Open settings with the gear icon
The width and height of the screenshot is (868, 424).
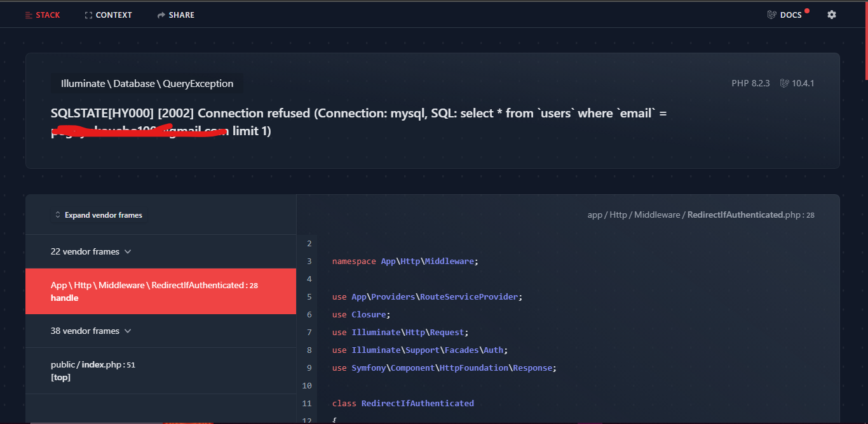(x=832, y=15)
